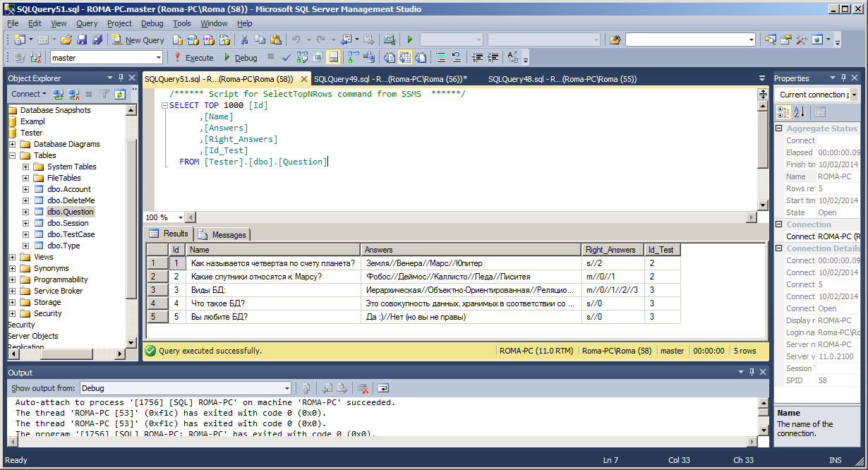Open the Tools menu
868x470 pixels.
coord(182,23)
